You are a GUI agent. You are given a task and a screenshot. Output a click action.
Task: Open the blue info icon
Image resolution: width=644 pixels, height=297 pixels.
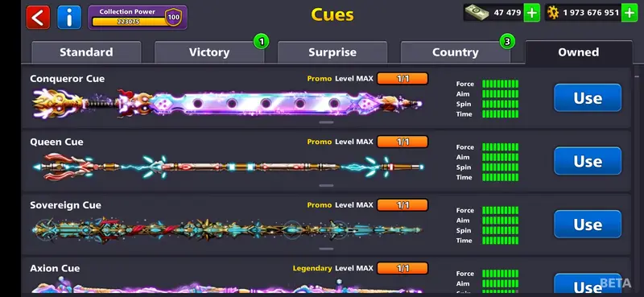tap(69, 17)
